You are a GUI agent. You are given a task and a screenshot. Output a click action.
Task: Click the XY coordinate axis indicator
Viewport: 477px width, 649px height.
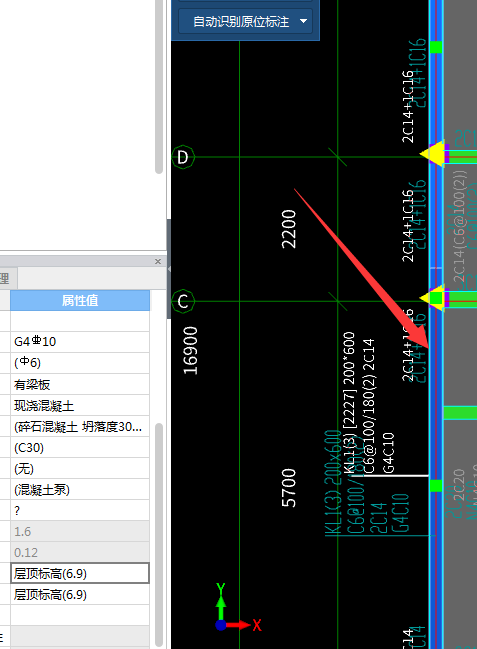coord(238,608)
